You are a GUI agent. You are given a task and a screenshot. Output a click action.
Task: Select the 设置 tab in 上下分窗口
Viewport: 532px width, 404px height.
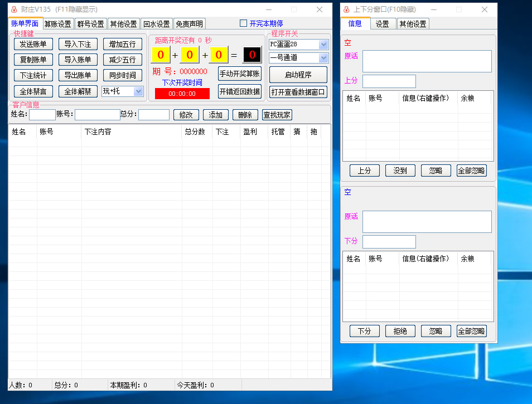click(x=383, y=24)
